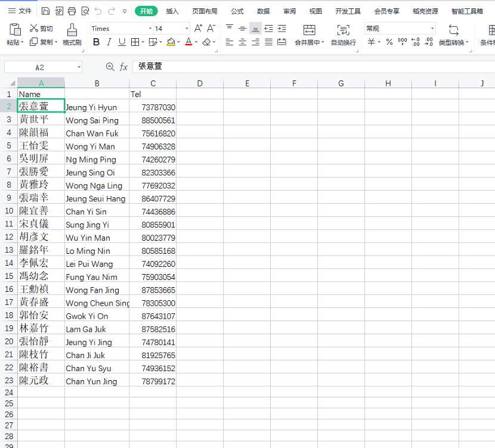The image size is (495, 448).
Task: Click the Print icon
Action: pyautogui.click(x=72, y=11)
